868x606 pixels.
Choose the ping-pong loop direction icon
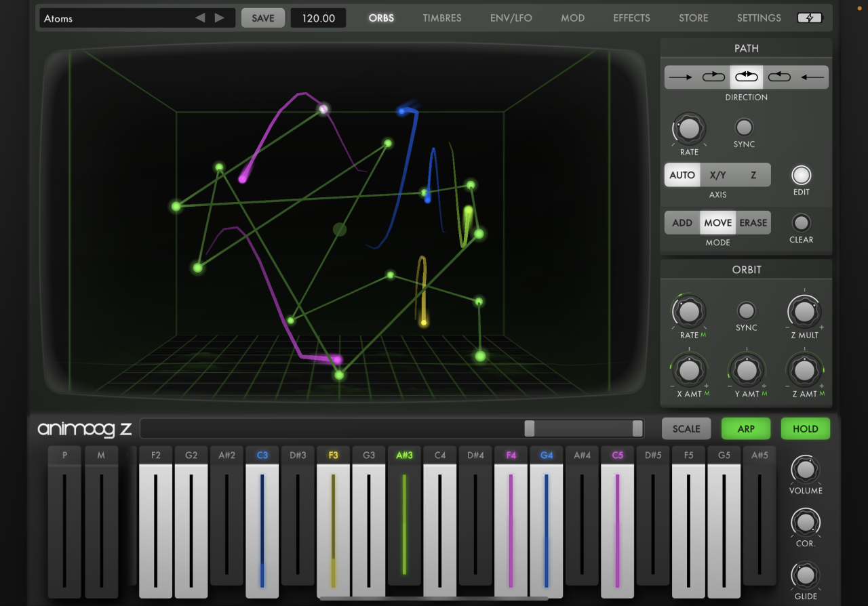click(746, 77)
